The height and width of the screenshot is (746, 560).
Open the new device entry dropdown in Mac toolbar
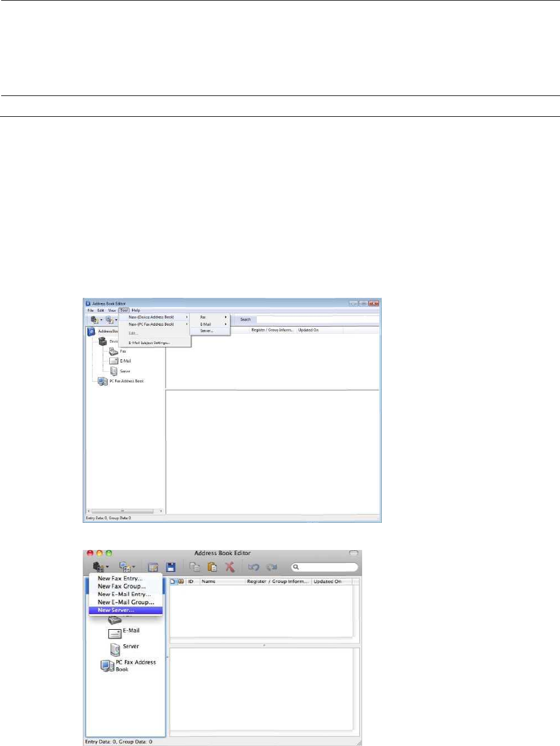pyautogui.click(x=101, y=567)
